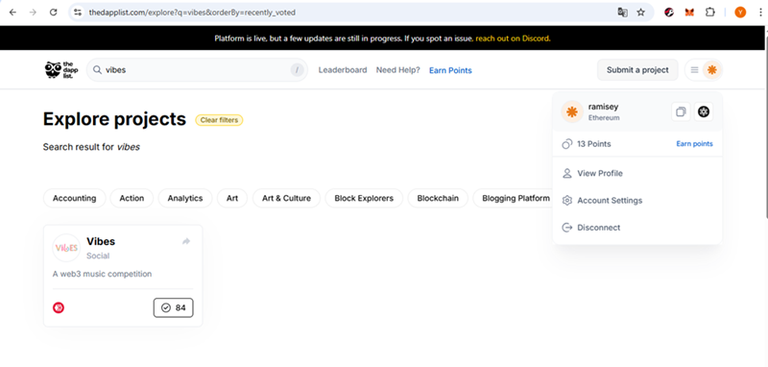
Task: Open the Chrome three-dot menu
Action: pos(761,12)
